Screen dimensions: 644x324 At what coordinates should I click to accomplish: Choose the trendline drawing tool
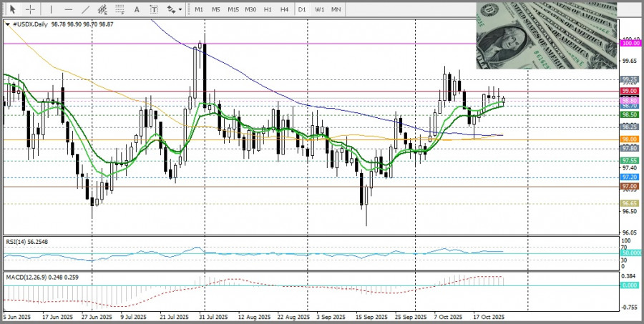click(86, 9)
